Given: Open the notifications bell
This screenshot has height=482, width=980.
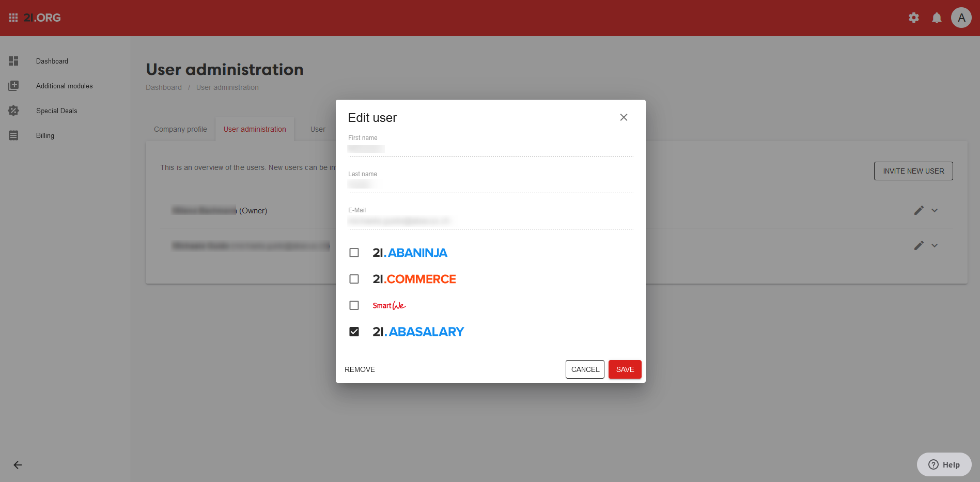Looking at the screenshot, I should (x=937, y=18).
